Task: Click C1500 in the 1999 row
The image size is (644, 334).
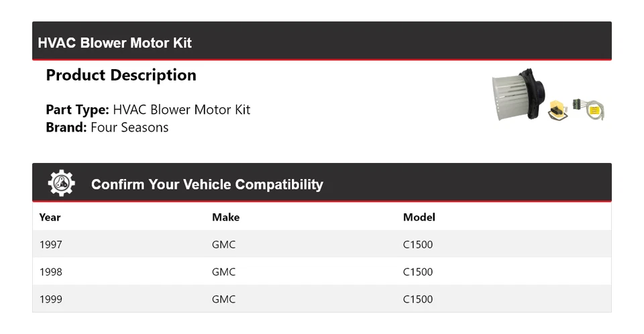Action: point(417,300)
